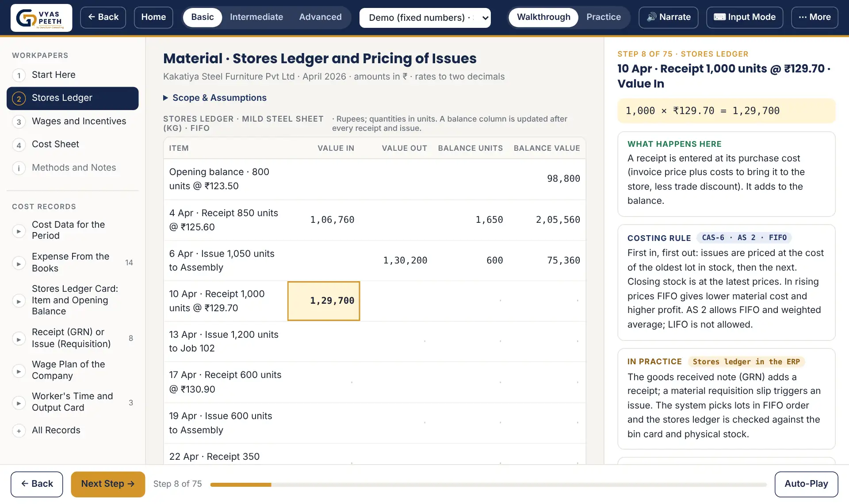The height and width of the screenshot is (504, 849).
Task: Open the Demo (fixed numbers) dropdown
Action: 425,18
